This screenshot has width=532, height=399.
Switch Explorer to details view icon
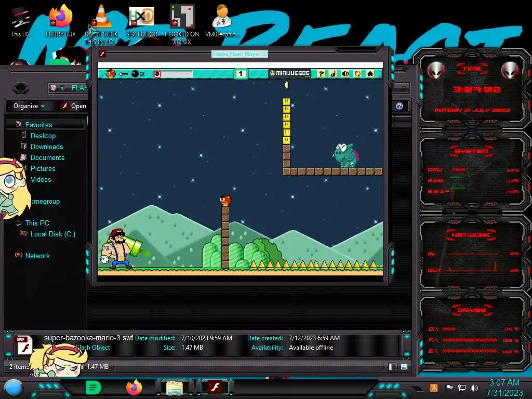(x=393, y=367)
